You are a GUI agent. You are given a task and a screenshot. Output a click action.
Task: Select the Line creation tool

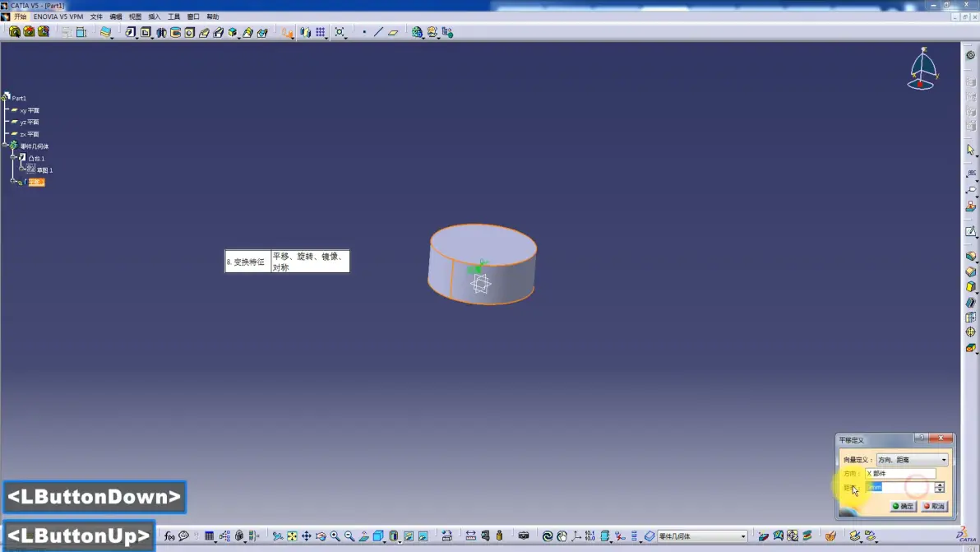pos(378,32)
